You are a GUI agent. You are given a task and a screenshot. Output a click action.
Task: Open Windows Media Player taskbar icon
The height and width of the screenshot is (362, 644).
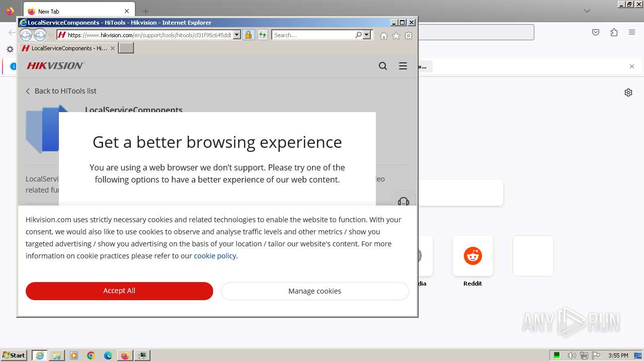point(74,355)
